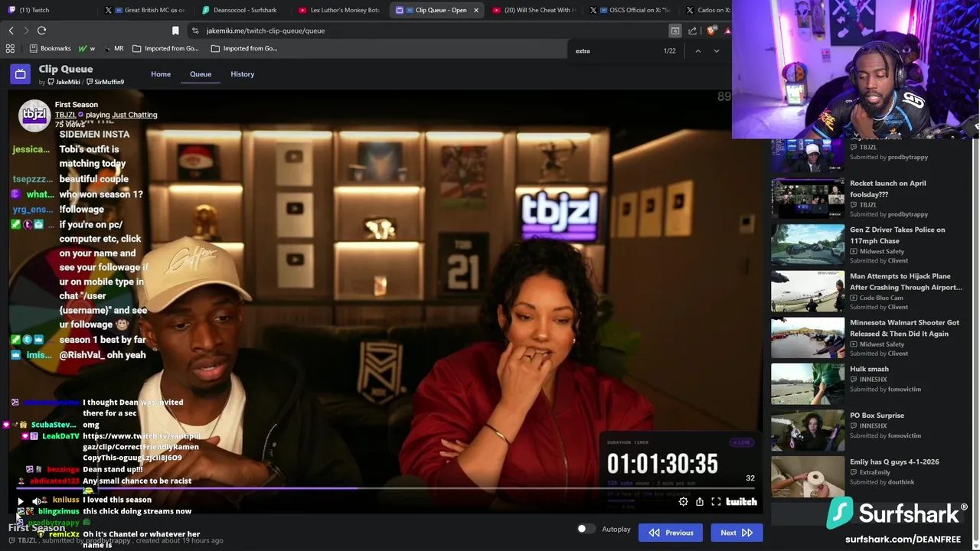Screen dimensions: 980x551
Task: Click 'Minnesota Walmart Shooter Got Released' title
Action: point(904,328)
